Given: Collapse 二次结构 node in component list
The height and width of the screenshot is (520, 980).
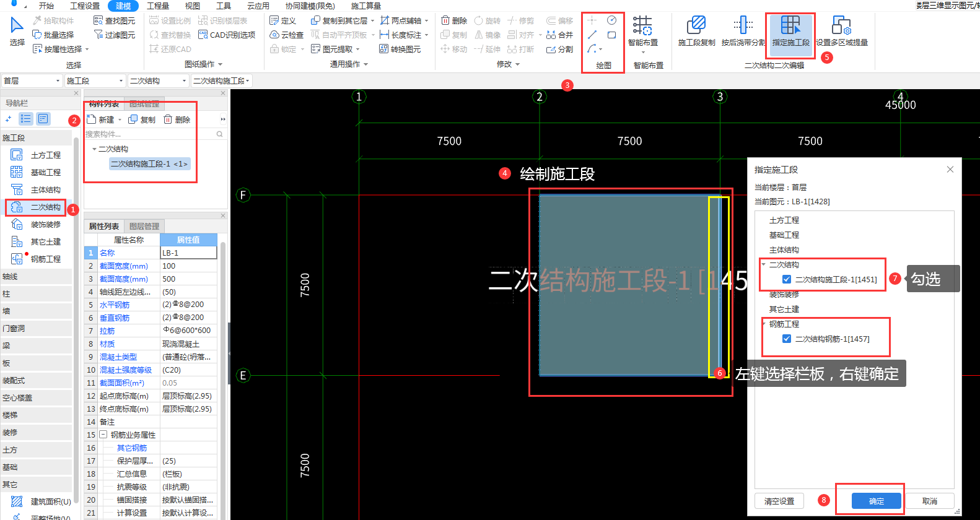Looking at the screenshot, I should tap(94, 149).
